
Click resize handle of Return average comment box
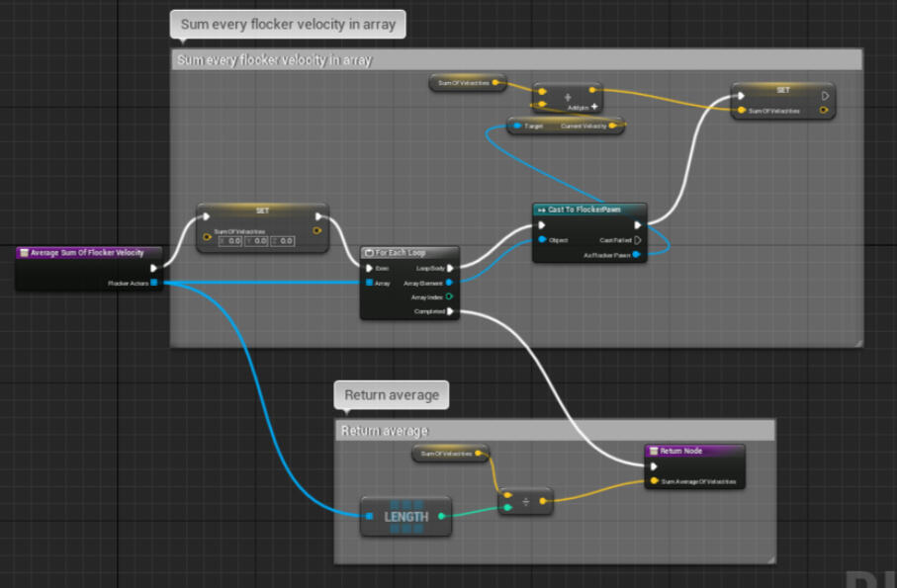point(769,558)
